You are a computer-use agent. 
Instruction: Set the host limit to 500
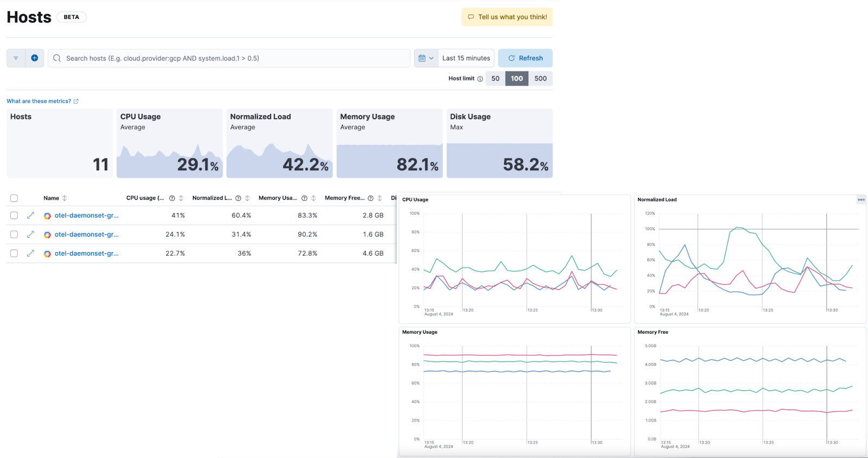pyautogui.click(x=540, y=79)
